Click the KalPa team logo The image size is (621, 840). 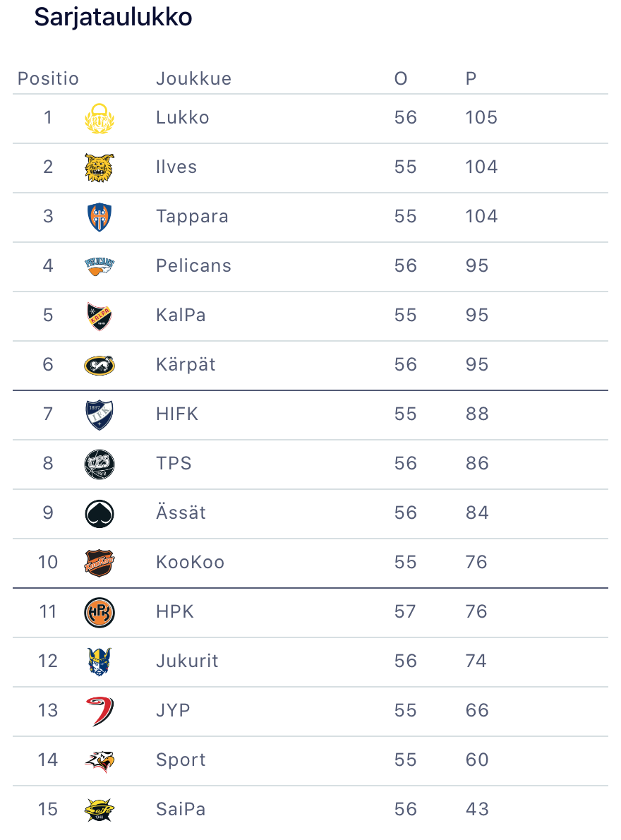pyautogui.click(x=99, y=316)
